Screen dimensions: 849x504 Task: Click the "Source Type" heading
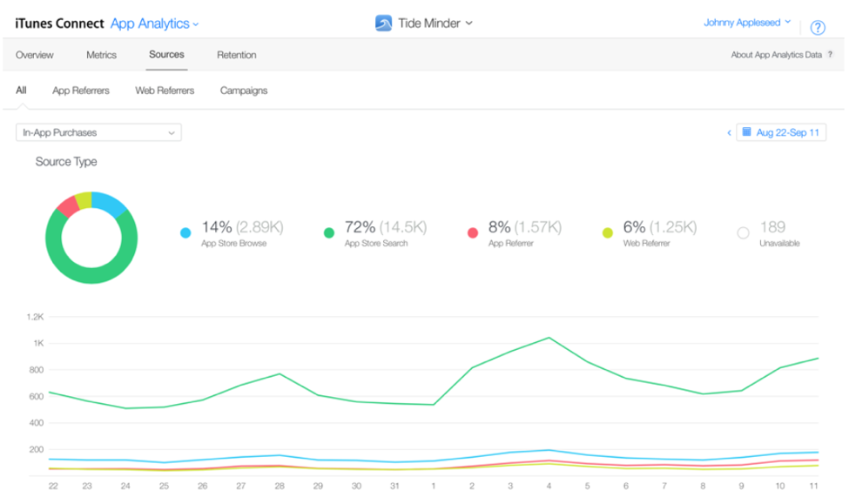(66, 161)
